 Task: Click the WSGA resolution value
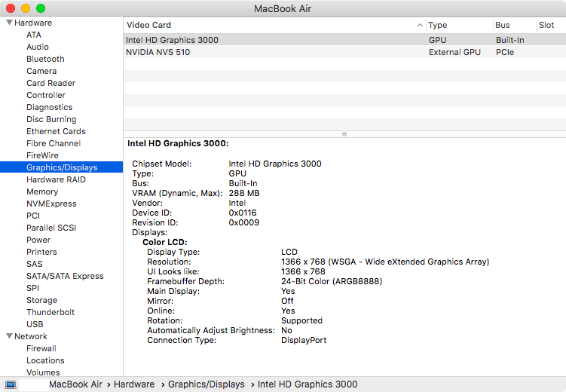(x=385, y=262)
